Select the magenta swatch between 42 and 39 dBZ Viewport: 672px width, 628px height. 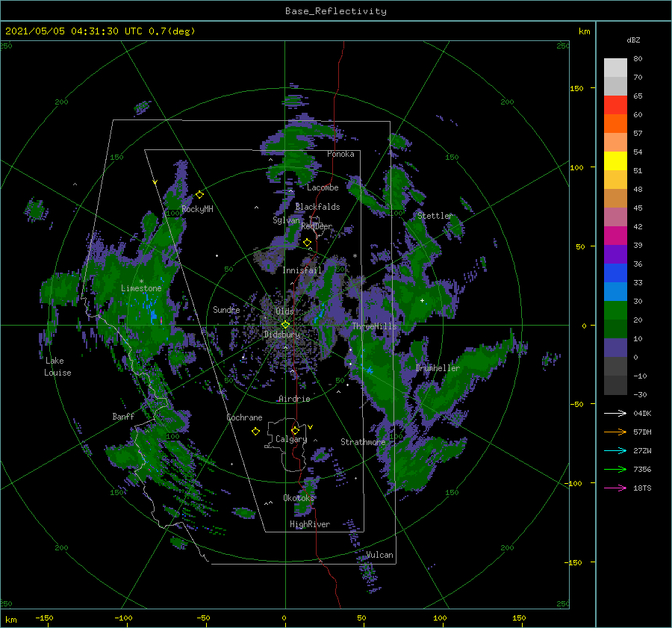coord(615,236)
